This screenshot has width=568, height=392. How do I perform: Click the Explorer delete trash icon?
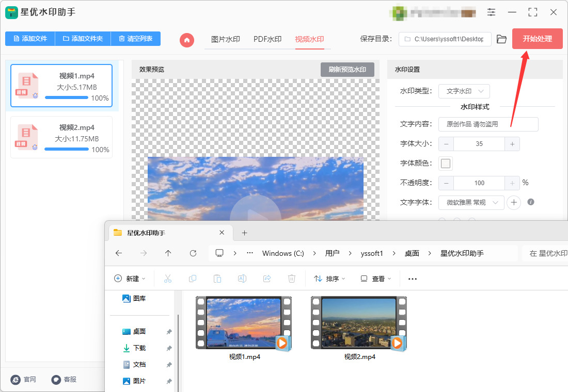point(292,279)
